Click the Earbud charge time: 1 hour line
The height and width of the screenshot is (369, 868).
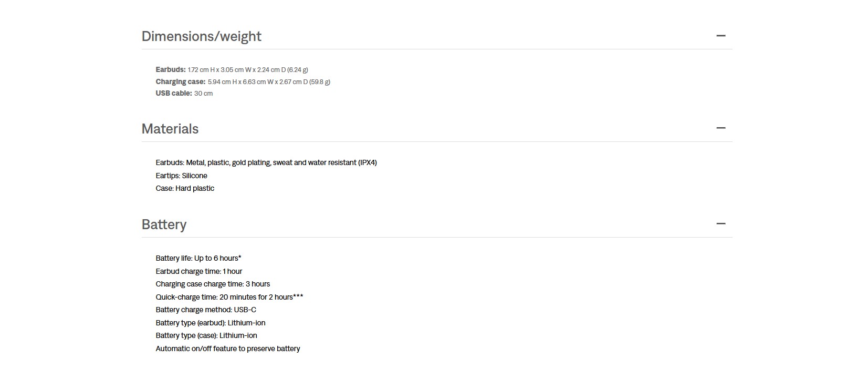click(x=198, y=271)
